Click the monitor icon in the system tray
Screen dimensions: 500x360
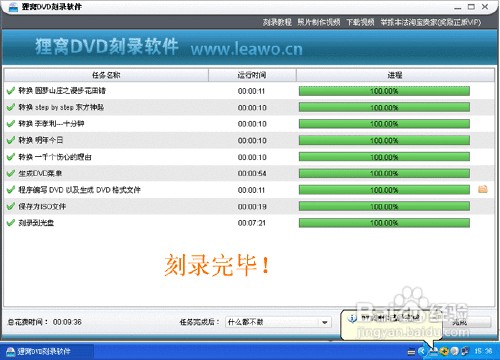coord(465,351)
